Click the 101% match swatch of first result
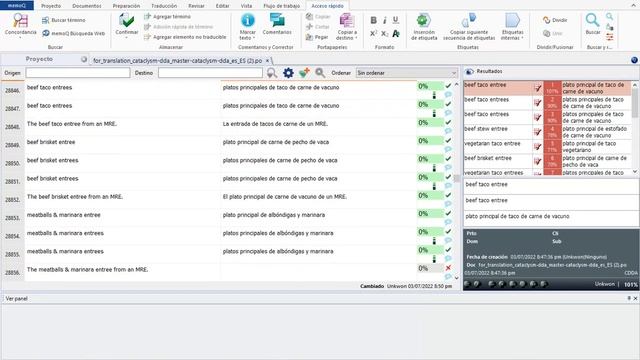 click(553, 88)
